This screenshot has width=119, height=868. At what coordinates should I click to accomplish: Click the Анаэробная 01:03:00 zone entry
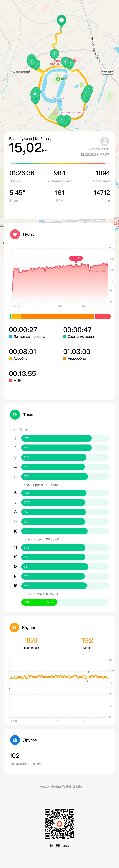[77, 354]
